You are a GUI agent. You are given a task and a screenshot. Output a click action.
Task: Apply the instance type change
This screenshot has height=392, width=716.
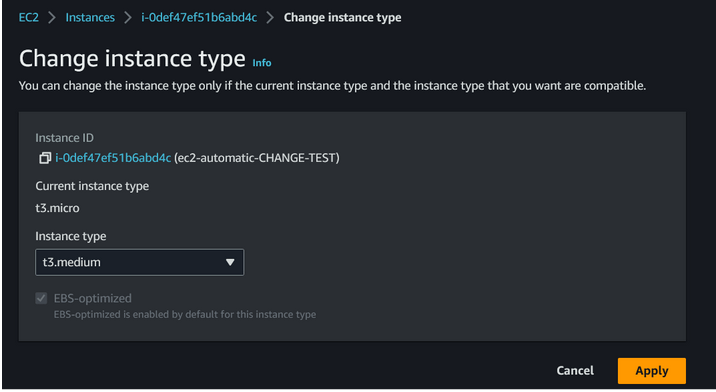pyautogui.click(x=652, y=371)
